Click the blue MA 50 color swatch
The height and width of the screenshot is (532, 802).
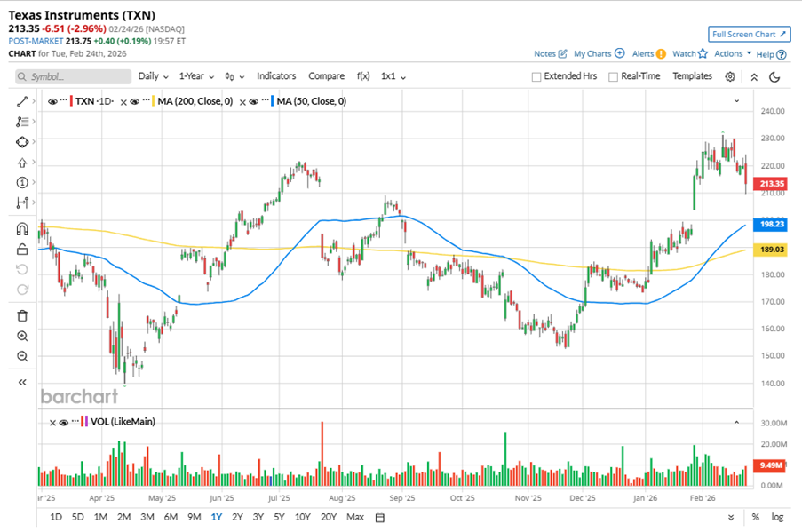click(x=272, y=101)
